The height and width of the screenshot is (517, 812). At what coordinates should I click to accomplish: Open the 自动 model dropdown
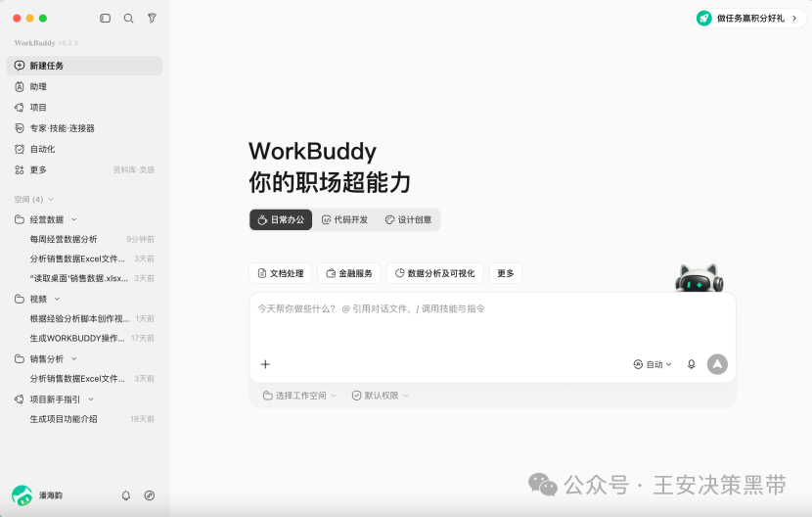click(x=653, y=364)
